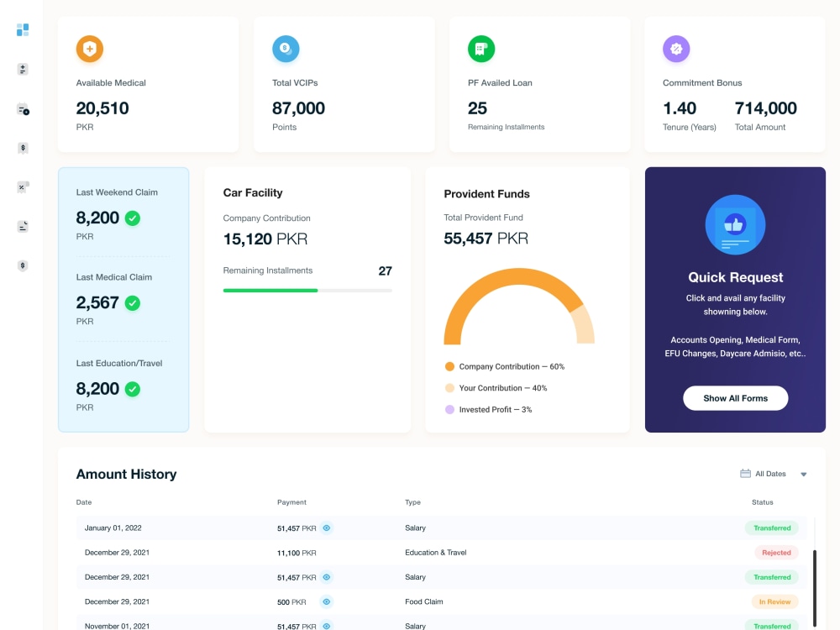Click the green check beside Last Weekend Claim
This screenshot has width=840, height=630.
click(x=133, y=218)
